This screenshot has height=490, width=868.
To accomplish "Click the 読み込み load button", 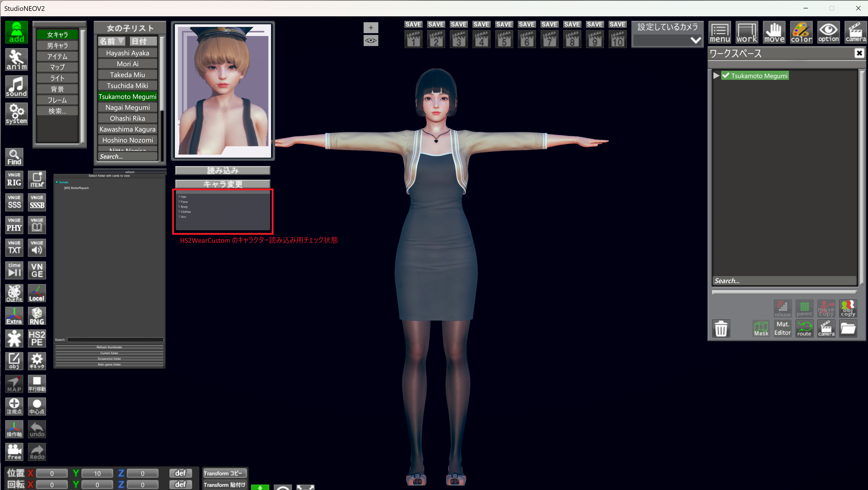I will pyautogui.click(x=223, y=171).
